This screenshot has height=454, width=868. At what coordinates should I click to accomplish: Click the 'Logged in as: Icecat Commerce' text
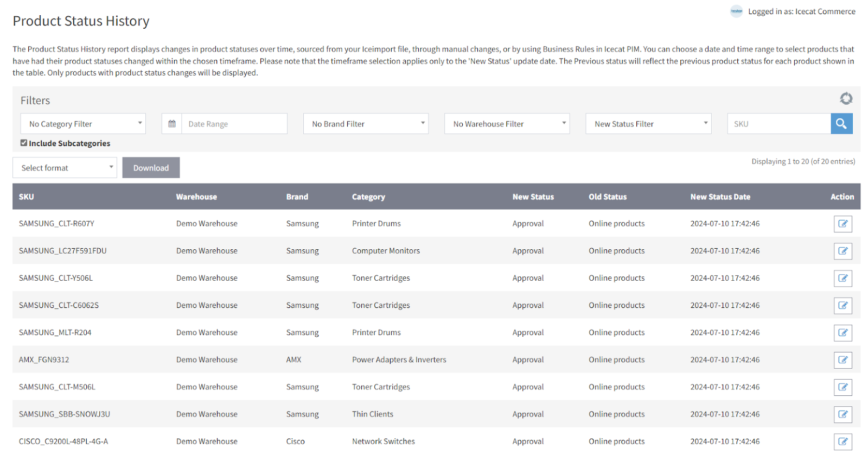[801, 11]
